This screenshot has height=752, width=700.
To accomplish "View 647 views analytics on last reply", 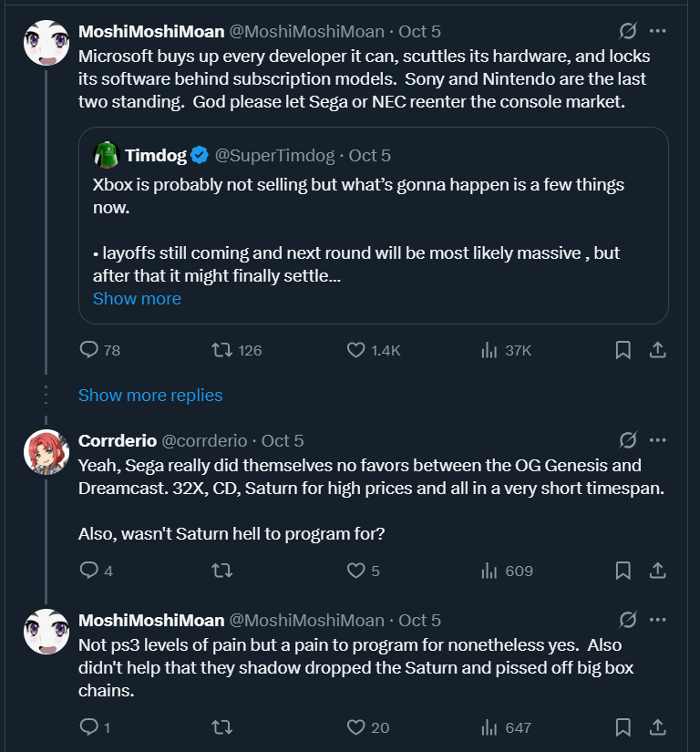I will [x=489, y=726].
